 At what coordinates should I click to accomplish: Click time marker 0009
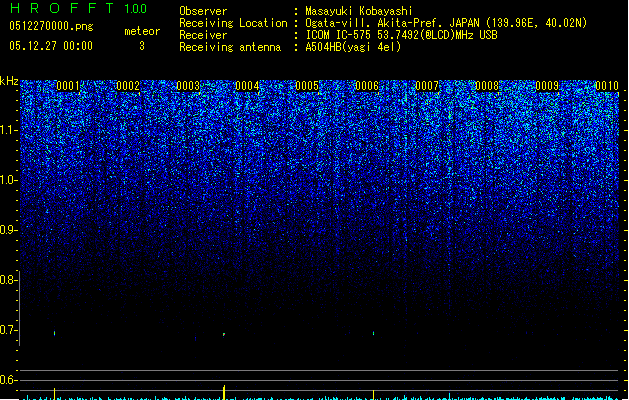[547, 86]
